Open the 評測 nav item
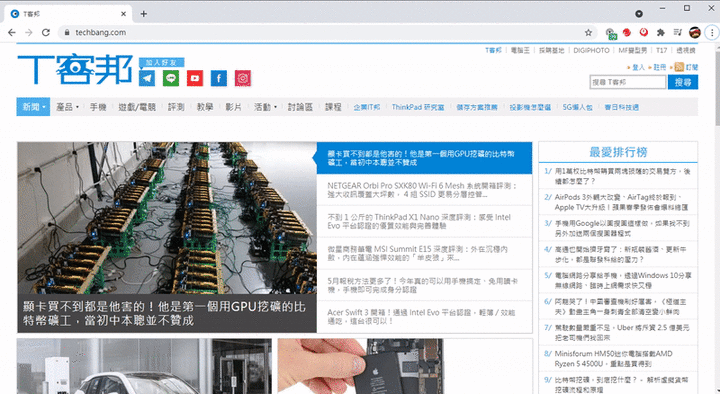 [x=176, y=107]
